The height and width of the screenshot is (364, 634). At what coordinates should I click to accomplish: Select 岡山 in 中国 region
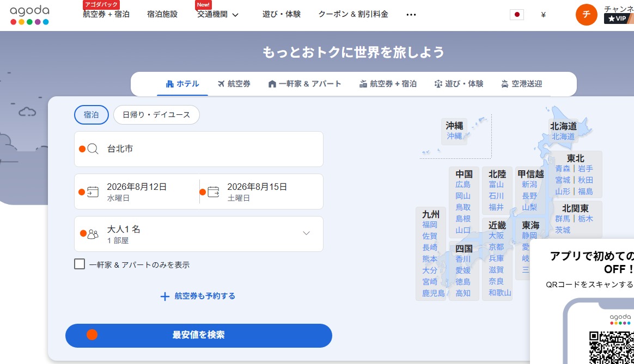pos(463,195)
